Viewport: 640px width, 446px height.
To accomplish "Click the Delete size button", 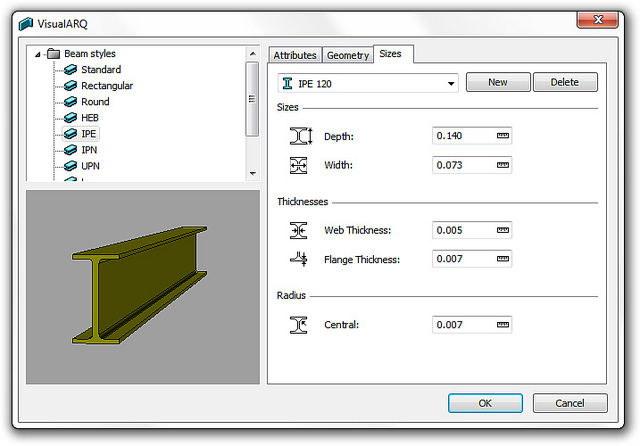I will [x=565, y=83].
